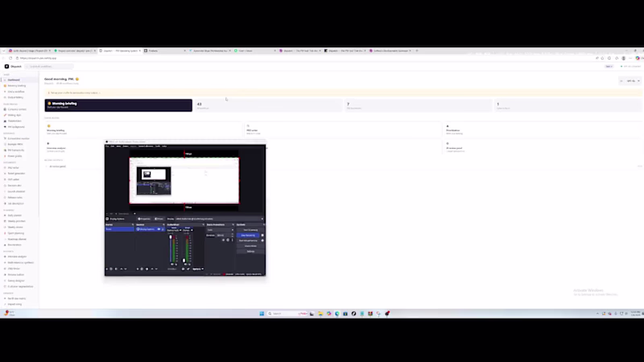Screen dimensions: 644x362
Task: Open the OBS transition type dropdown
Action: pos(221,230)
